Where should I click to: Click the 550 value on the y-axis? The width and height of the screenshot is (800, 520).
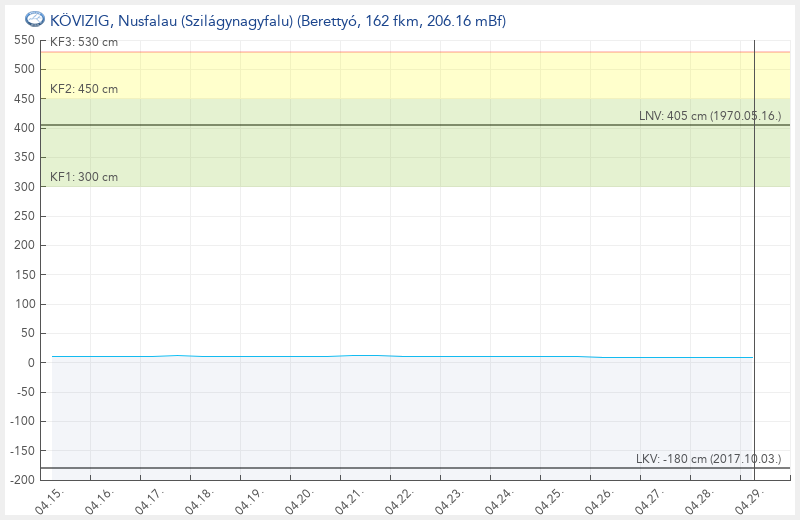(25, 40)
